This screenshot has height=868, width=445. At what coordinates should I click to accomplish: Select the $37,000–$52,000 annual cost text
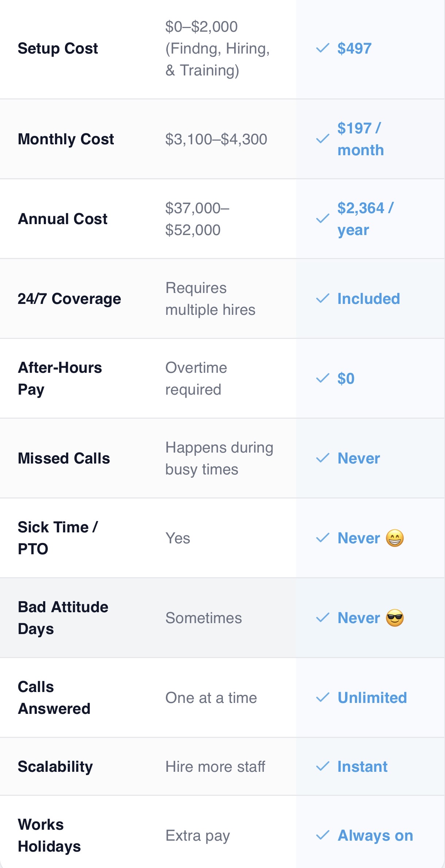[197, 219]
